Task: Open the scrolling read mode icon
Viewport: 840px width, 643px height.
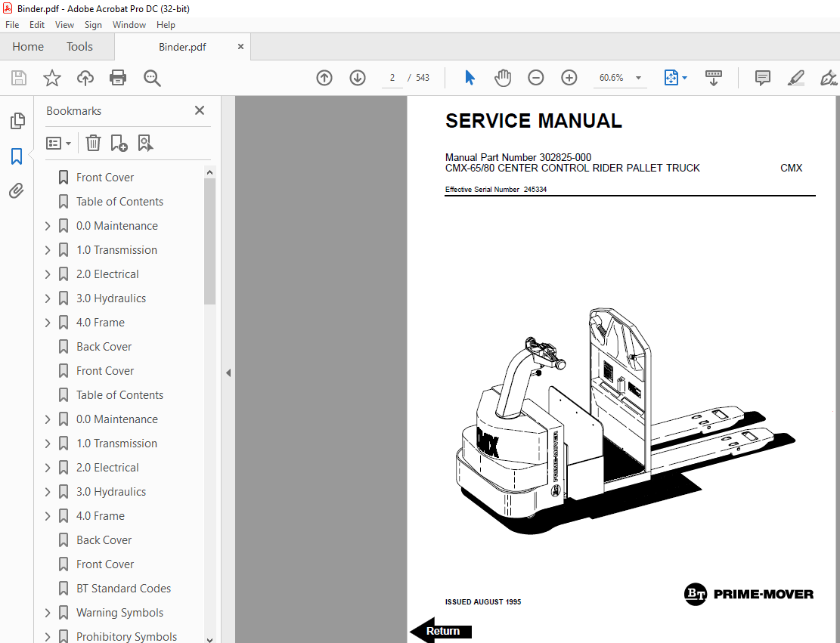Action: click(714, 78)
